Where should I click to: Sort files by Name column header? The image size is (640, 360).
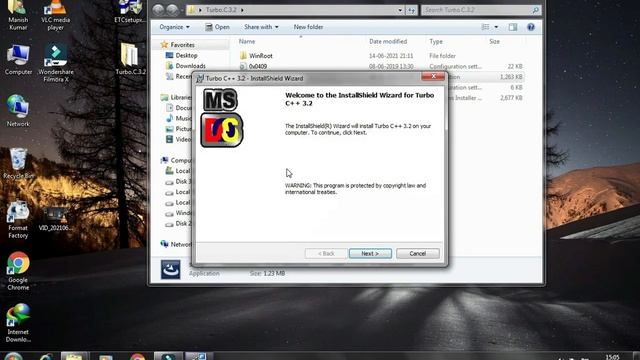click(x=247, y=42)
